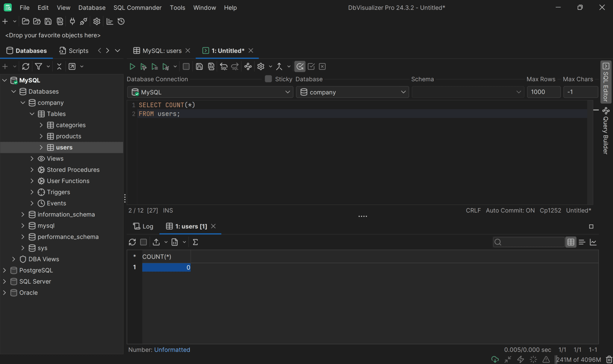Image resolution: width=613 pixels, height=364 pixels.
Task: Click the Commit transaction icon
Action: (311, 66)
